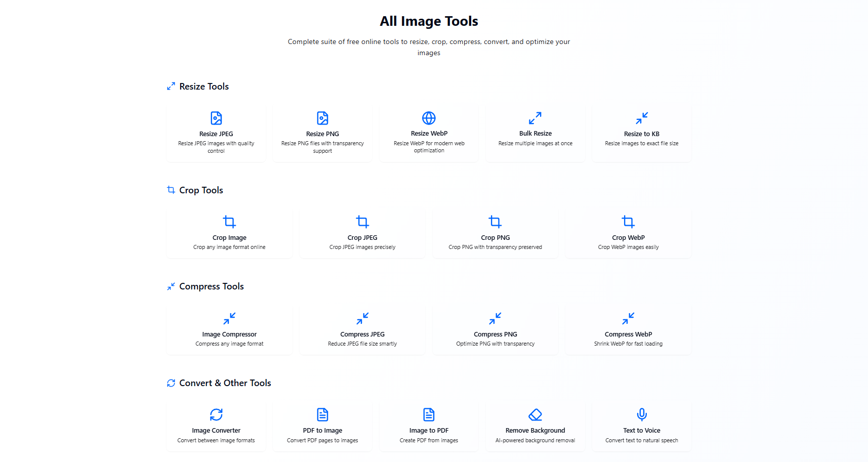
Task: Select the Remove Background eraser icon
Action: pyautogui.click(x=535, y=414)
